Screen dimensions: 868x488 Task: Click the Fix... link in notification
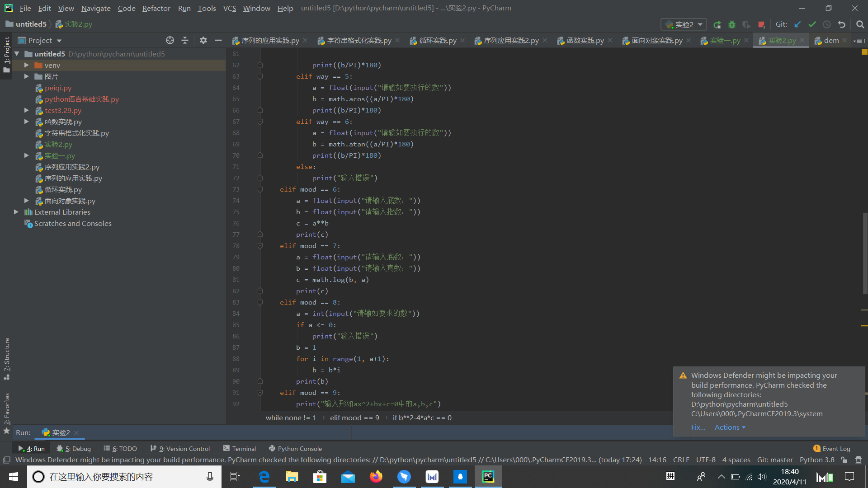[698, 427]
